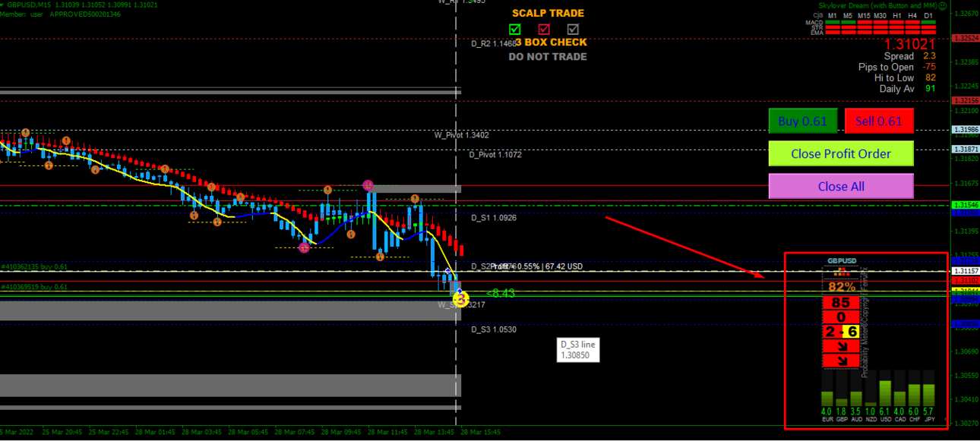
Task: Click the 2 - 6 box in probability meter
Action: click(842, 332)
